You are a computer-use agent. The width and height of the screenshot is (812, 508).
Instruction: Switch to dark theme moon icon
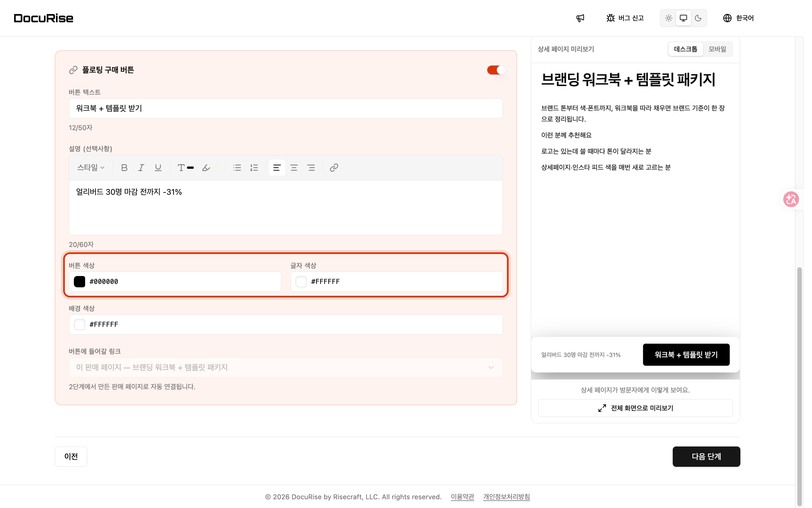[x=698, y=18]
